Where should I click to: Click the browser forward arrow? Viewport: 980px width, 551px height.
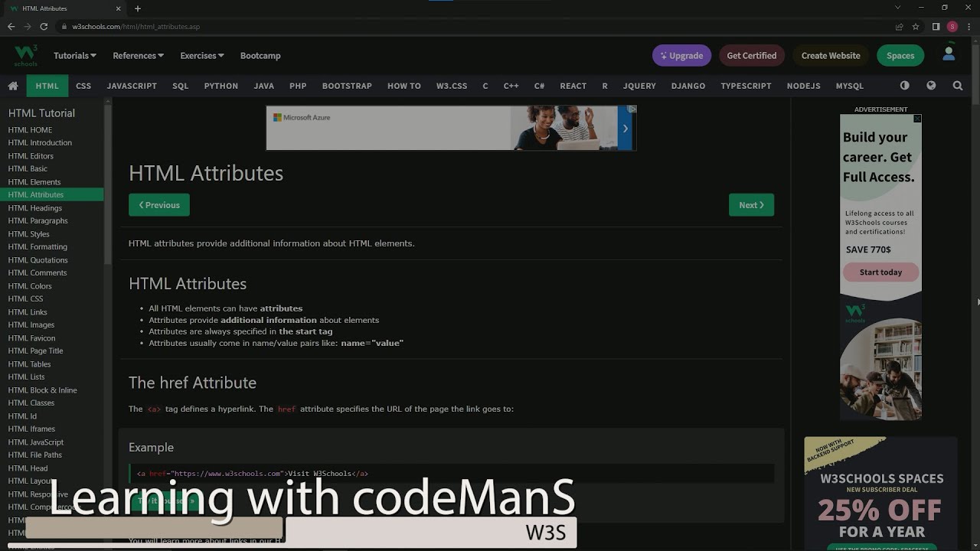click(x=28, y=26)
